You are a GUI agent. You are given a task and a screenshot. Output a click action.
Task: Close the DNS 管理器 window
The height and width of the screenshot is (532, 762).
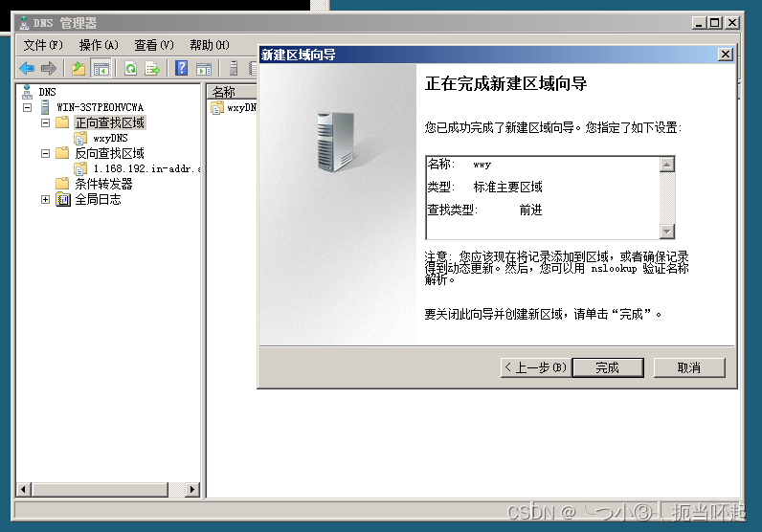[x=732, y=22]
